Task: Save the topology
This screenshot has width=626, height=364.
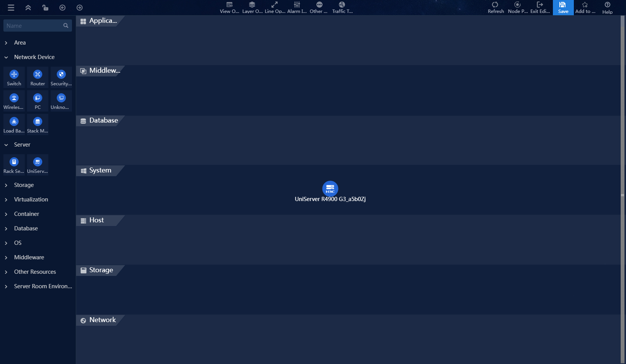Action: point(563,8)
